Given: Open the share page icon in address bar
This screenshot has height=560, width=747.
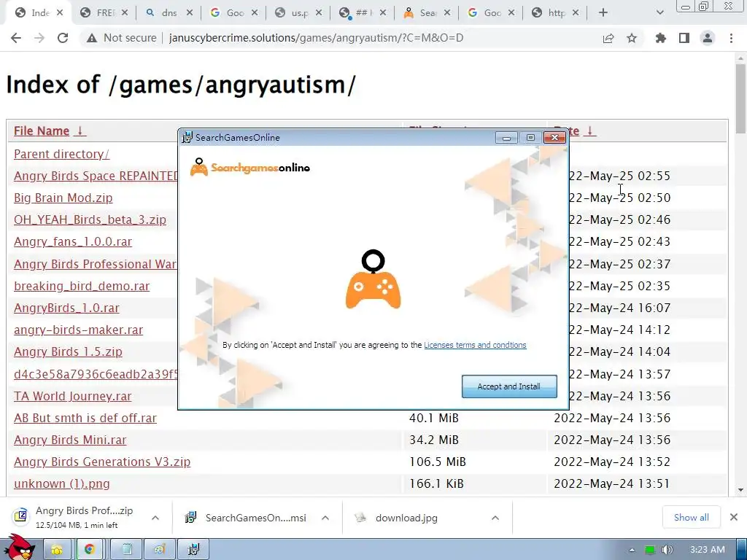Looking at the screenshot, I should point(608,38).
